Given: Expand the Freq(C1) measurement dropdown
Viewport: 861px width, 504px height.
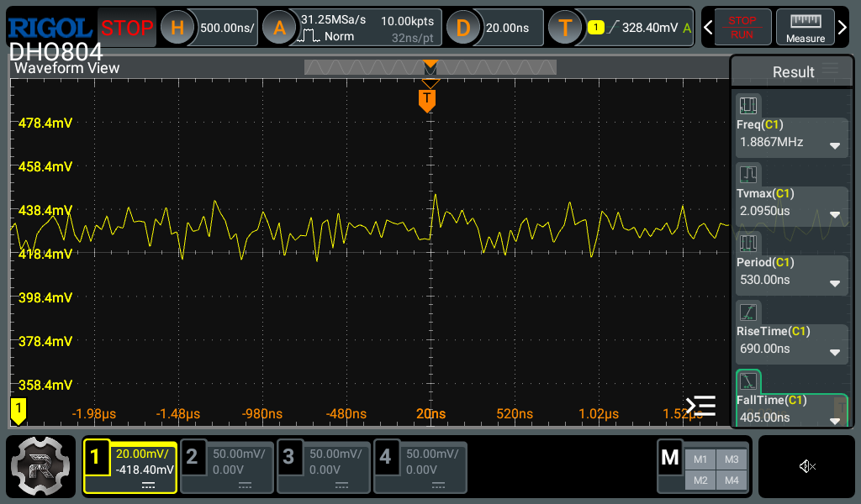Looking at the screenshot, I should [x=835, y=145].
